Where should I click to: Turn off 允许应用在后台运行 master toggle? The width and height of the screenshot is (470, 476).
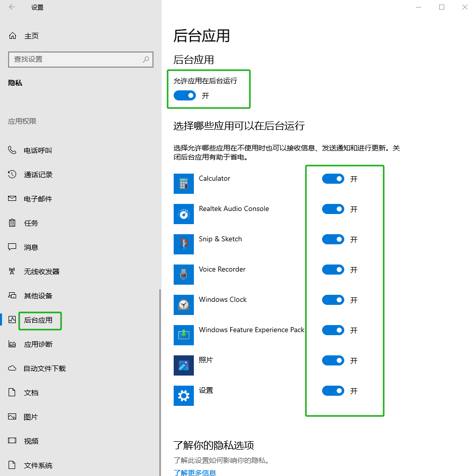coord(185,95)
